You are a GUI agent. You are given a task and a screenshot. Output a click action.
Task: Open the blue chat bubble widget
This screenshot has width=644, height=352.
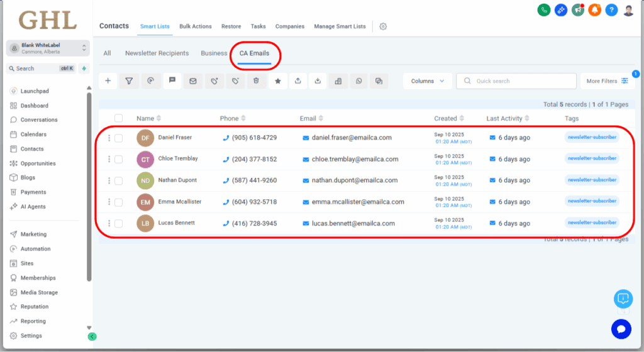click(x=621, y=329)
